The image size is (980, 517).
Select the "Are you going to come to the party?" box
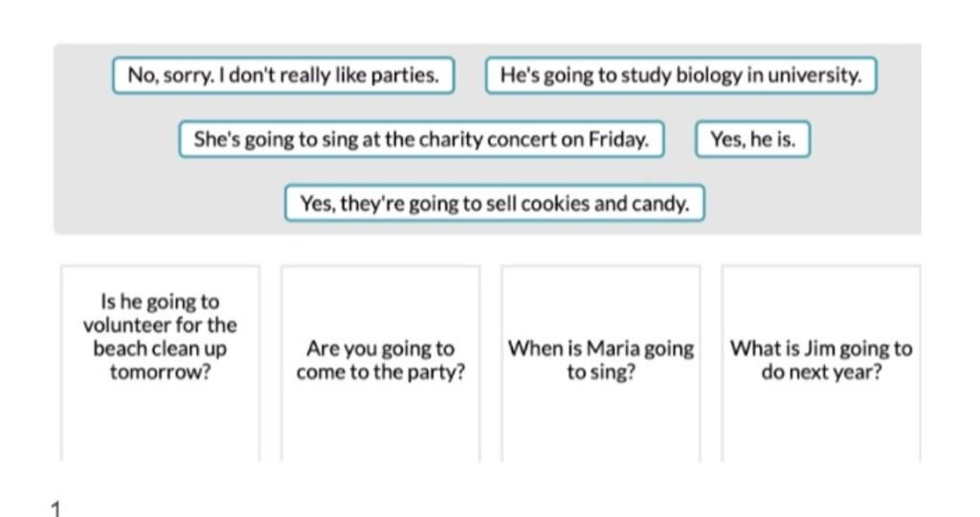[381, 363]
